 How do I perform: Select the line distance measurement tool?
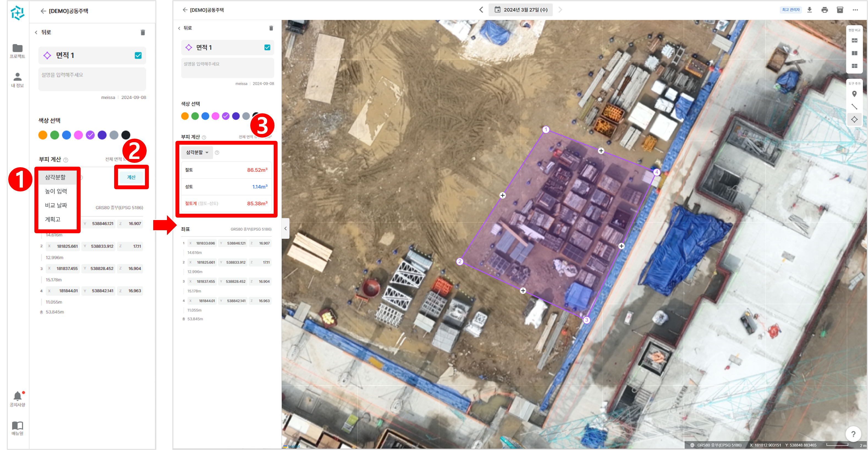point(854,107)
